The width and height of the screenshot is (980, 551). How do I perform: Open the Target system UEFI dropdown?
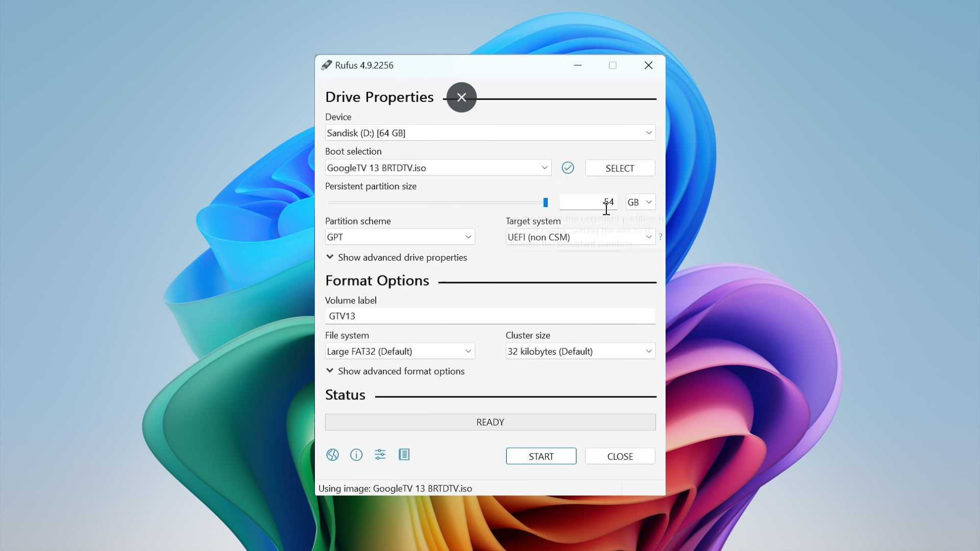click(x=580, y=237)
